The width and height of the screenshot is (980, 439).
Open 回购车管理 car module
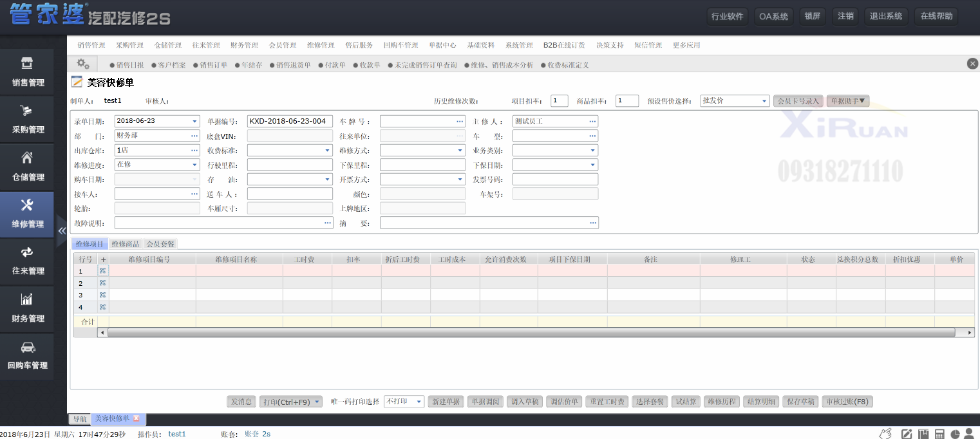28,355
